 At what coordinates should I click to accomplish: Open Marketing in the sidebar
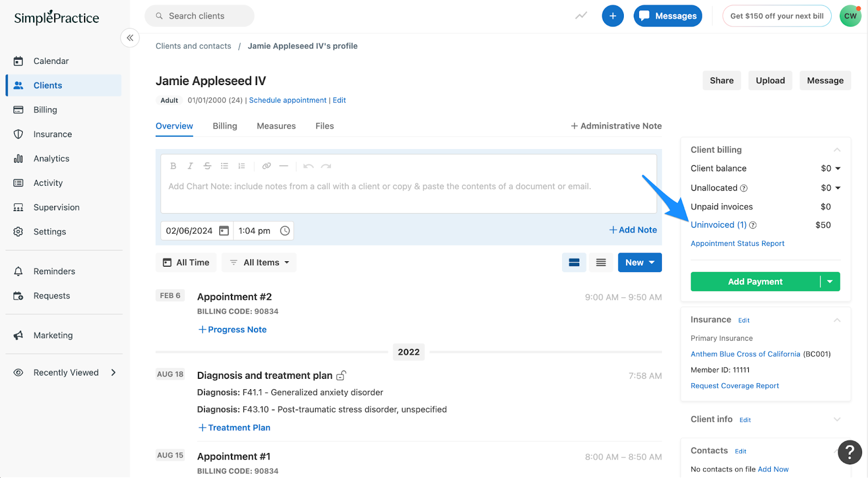tap(64, 335)
